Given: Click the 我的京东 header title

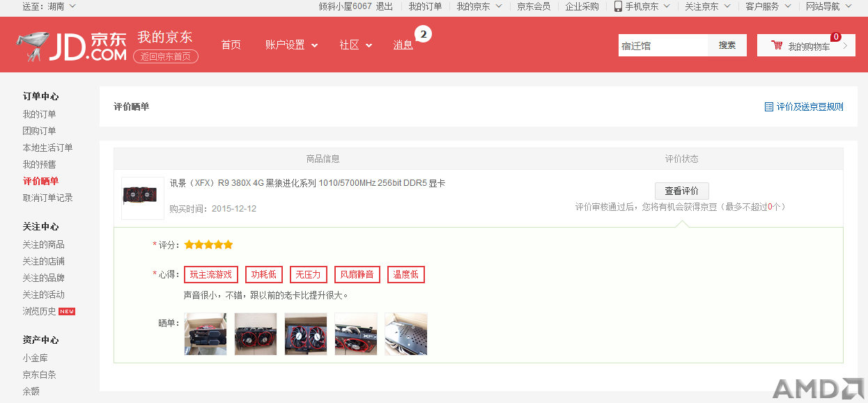Looking at the screenshot, I should [x=165, y=37].
